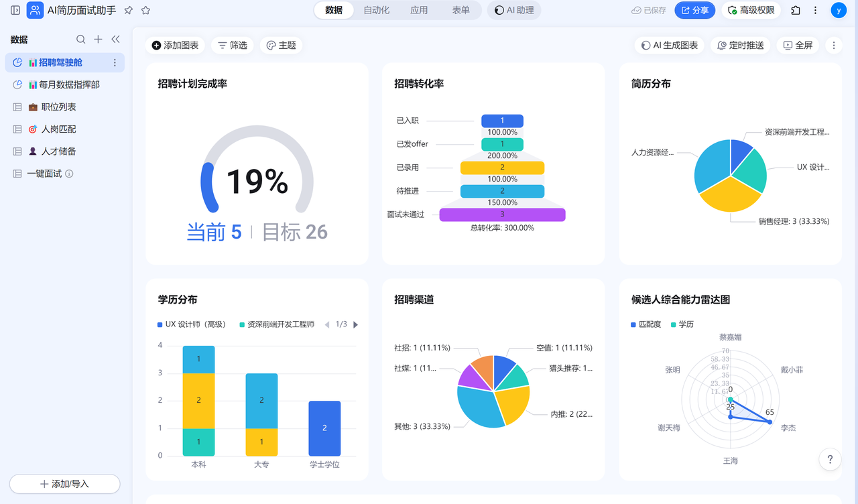The image size is (858, 504).
Task: Open the help question mark button
Action: point(830,459)
